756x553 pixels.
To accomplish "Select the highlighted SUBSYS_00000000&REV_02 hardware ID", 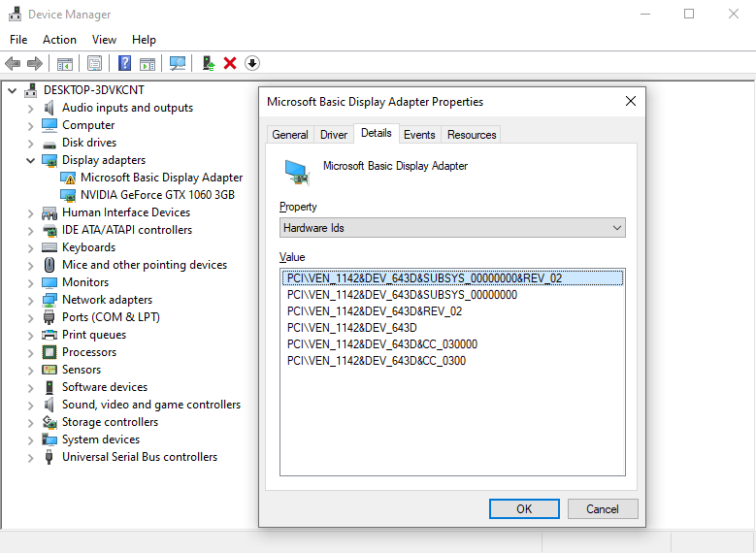I will pos(452,278).
